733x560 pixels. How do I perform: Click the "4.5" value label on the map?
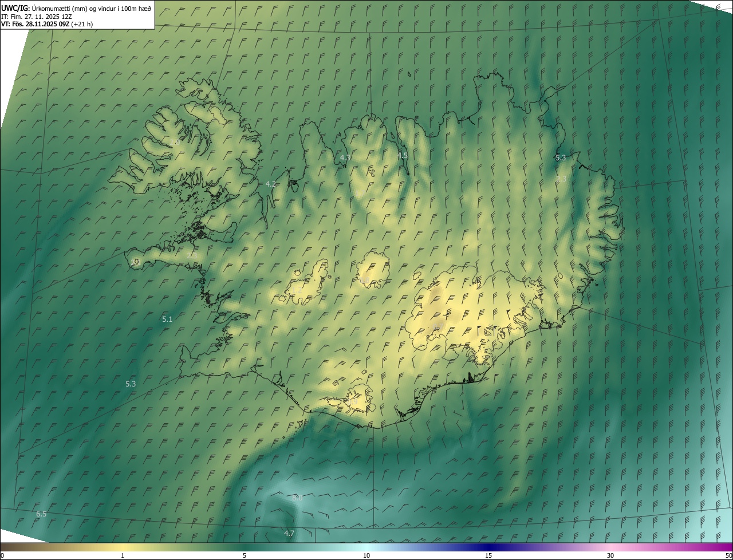pyautogui.click(x=403, y=155)
